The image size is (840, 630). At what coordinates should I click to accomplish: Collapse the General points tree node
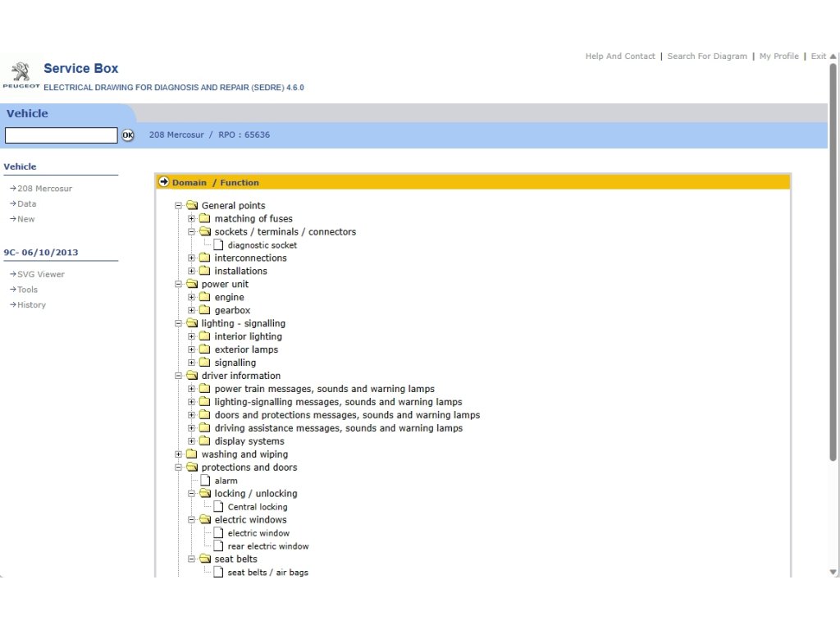tap(179, 206)
